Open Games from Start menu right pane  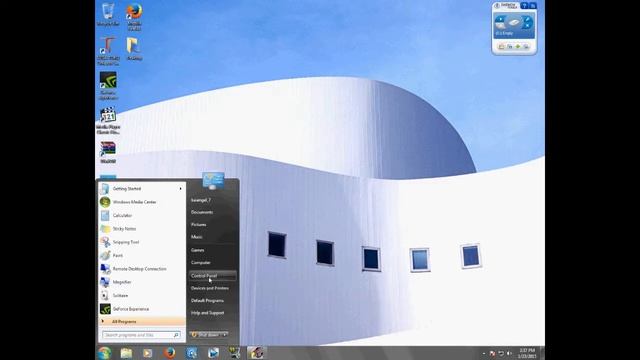(212, 250)
